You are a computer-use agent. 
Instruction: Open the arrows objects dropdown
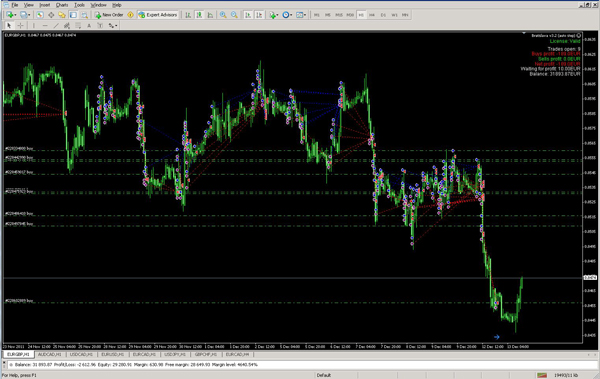point(112,26)
